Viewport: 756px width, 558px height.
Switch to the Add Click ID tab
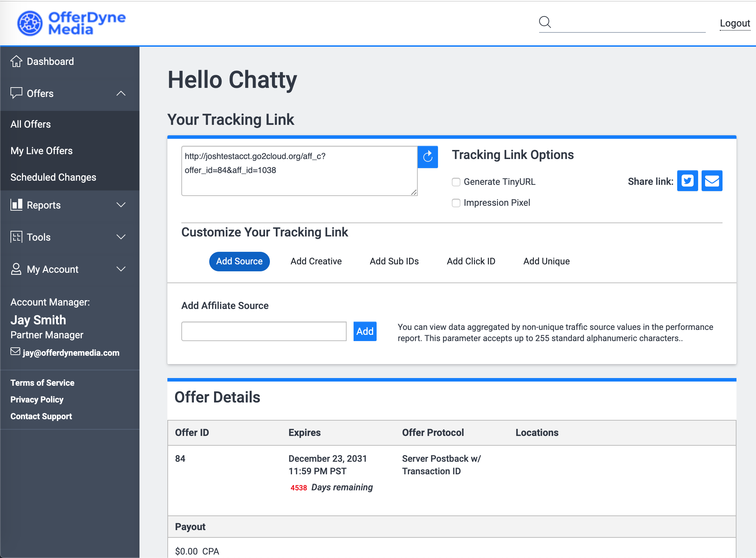coord(471,261)
